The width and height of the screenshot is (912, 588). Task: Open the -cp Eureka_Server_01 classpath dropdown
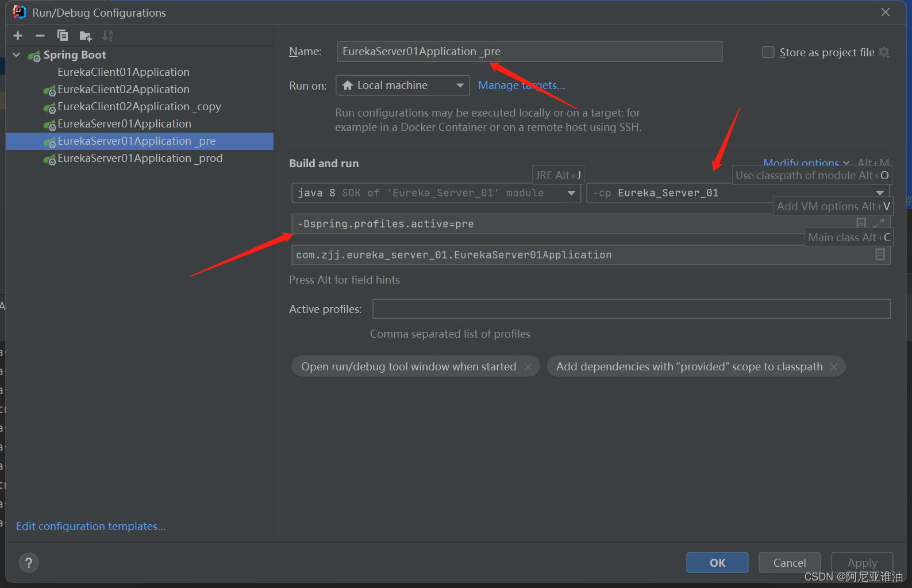point(738,193)
